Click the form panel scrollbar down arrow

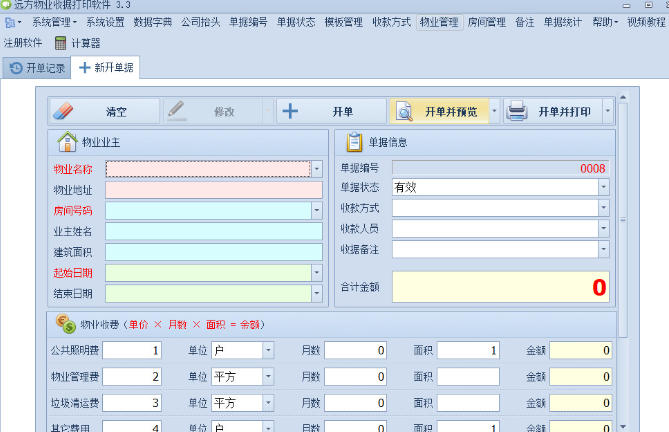coord(622,426)
